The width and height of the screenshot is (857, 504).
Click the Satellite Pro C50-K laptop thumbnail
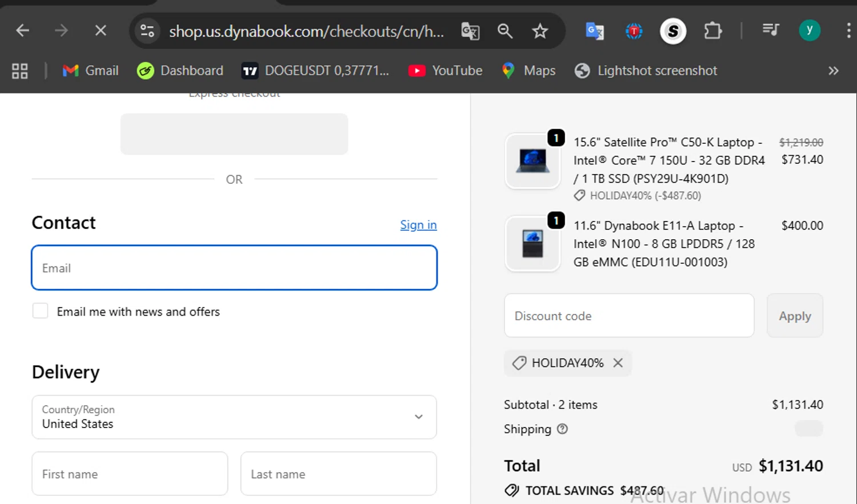532,161
